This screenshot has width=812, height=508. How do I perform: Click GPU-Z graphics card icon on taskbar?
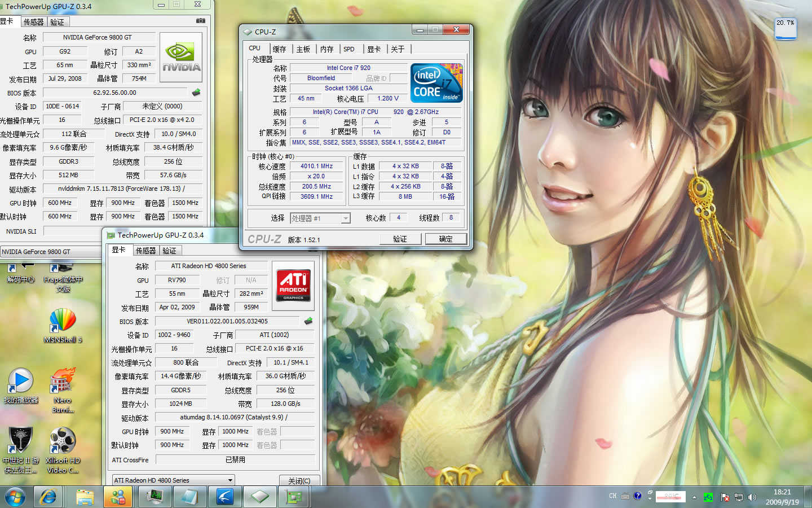(x=294, y=497)
